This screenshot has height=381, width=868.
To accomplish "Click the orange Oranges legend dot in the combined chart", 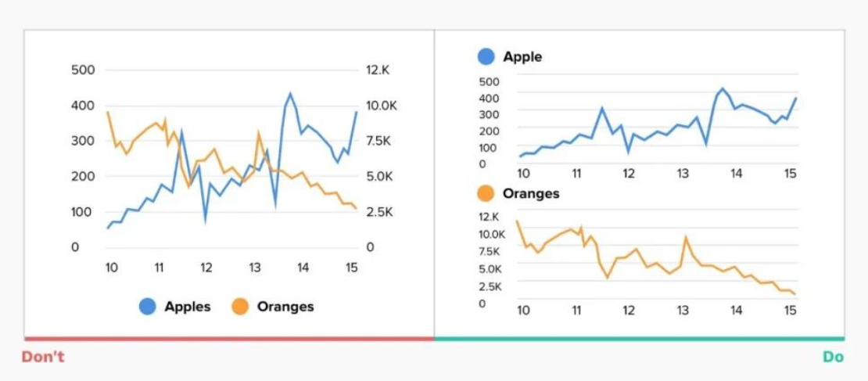I will (x=240, y=307).
